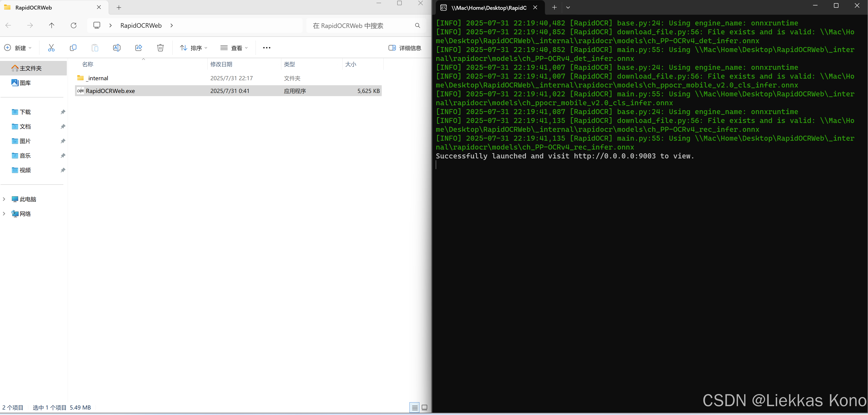The height and width of the screenshot is (415, 868).
Task: Click '2 个项目' in status bar
Action: [x=13, y=407]
